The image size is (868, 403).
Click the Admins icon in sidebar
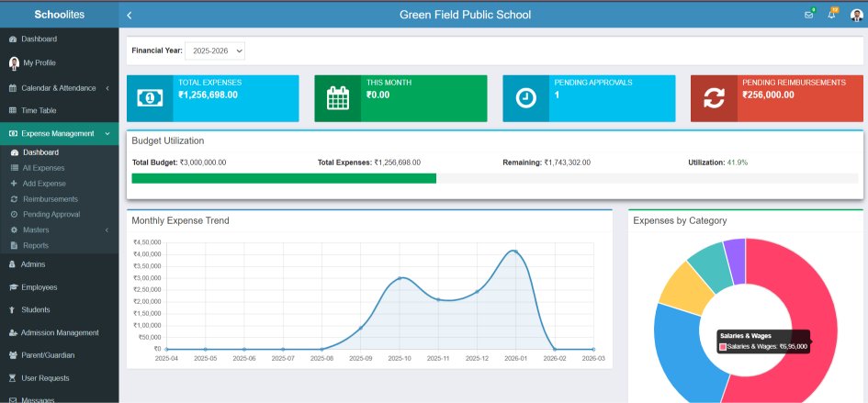[12, 264]
